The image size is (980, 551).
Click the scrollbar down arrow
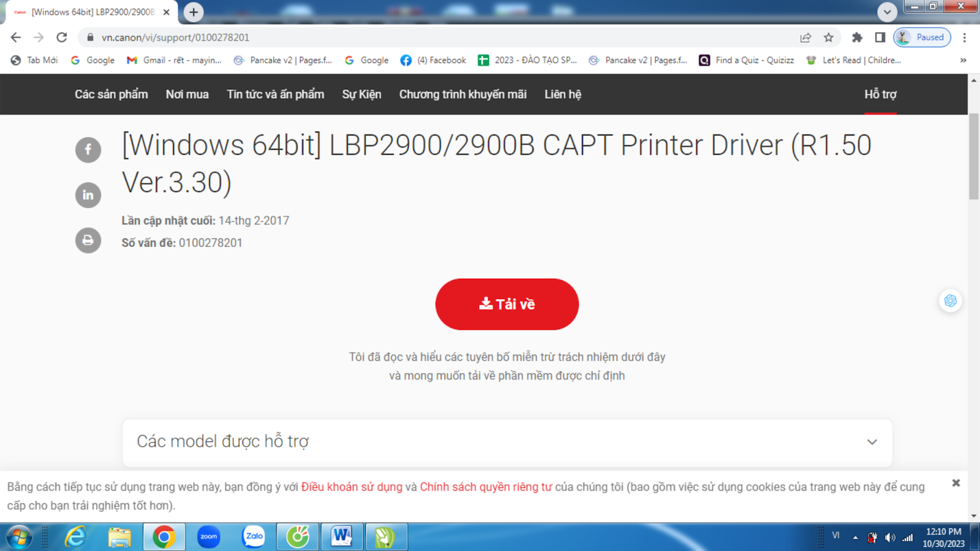point(974,516)
